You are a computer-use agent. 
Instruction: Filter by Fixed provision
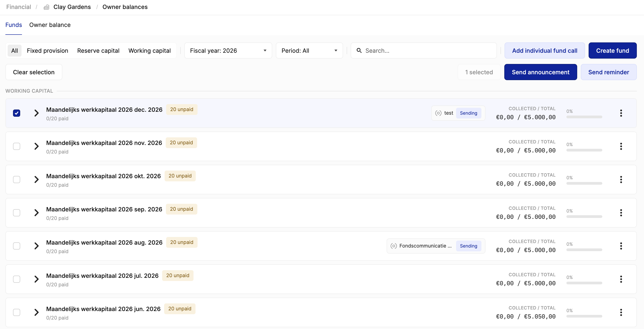coord(48,50)
